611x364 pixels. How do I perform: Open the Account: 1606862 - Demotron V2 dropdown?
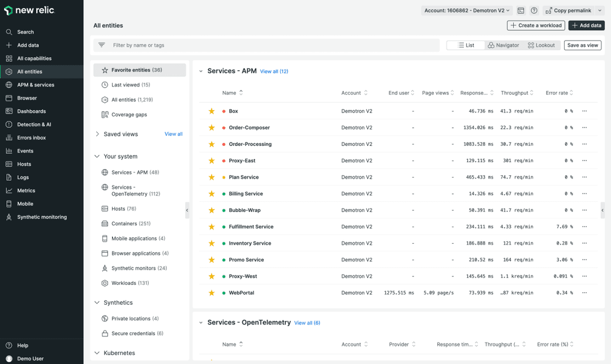pos(466,10)
